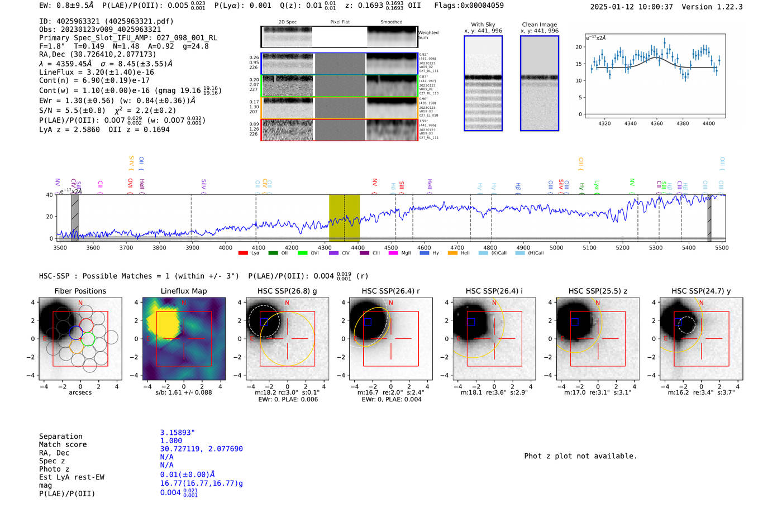Click 'Phot z plot not available.' message
This screenshot has width=782, height=532.
click(x=580, y=456)
